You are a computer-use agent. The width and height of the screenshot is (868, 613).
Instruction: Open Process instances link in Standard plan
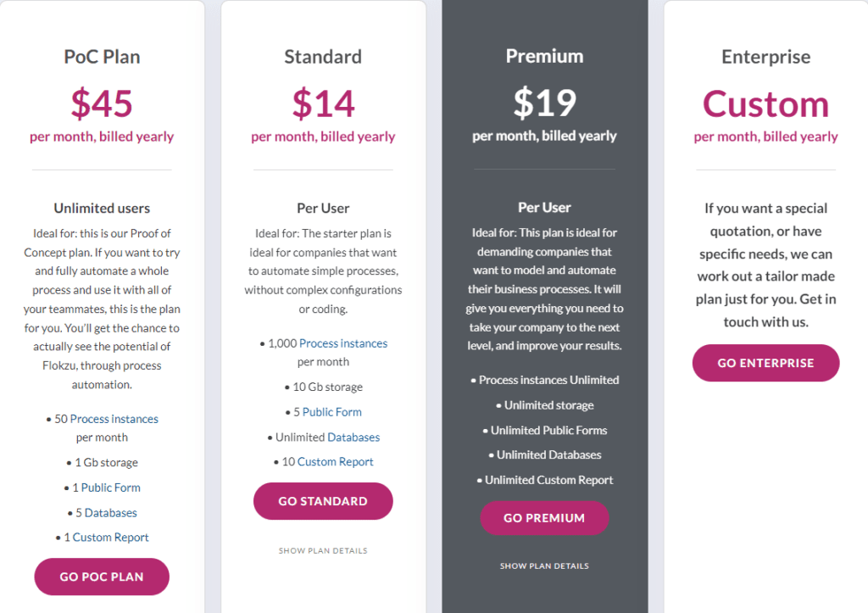click(343, 343)
